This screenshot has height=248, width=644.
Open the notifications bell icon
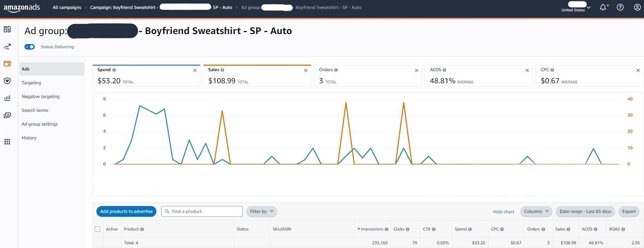(603, 7)
